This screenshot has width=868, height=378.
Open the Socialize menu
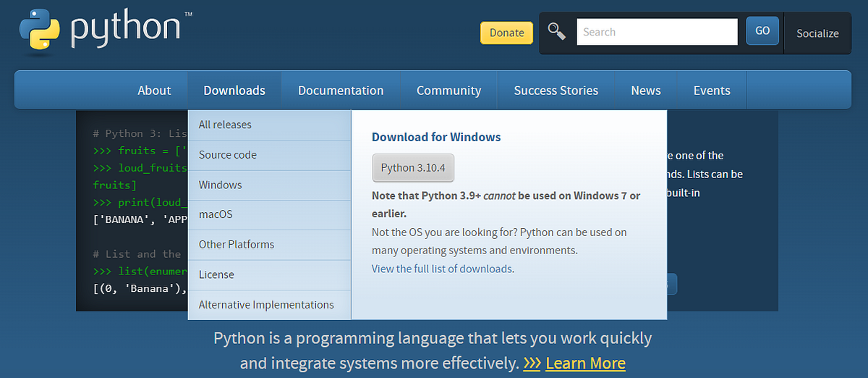click(817, 33)
